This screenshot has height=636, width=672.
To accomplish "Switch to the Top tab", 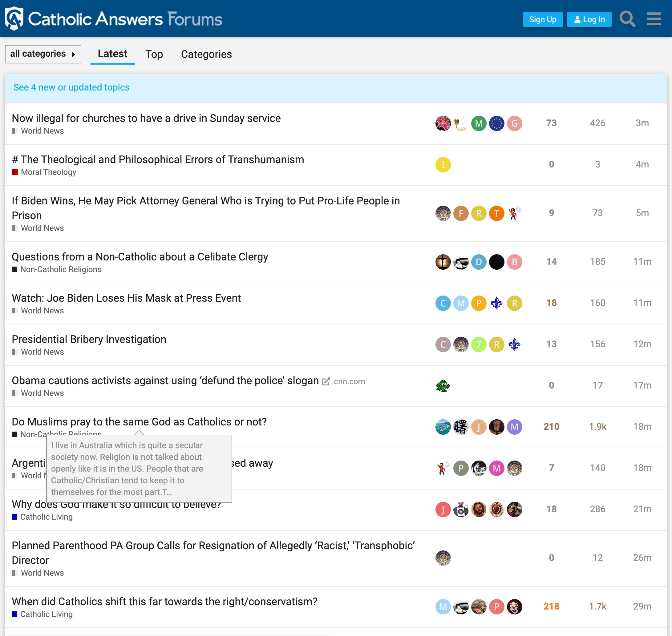I will [x=154, y=54].
